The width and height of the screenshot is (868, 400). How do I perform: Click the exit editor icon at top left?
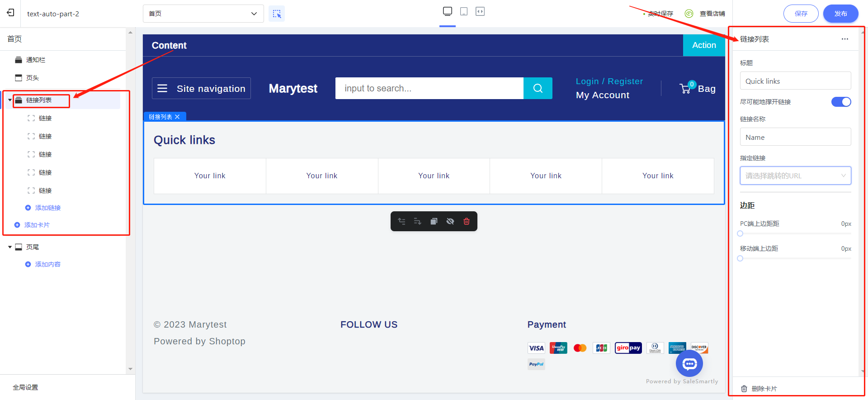tap(10, 13)
